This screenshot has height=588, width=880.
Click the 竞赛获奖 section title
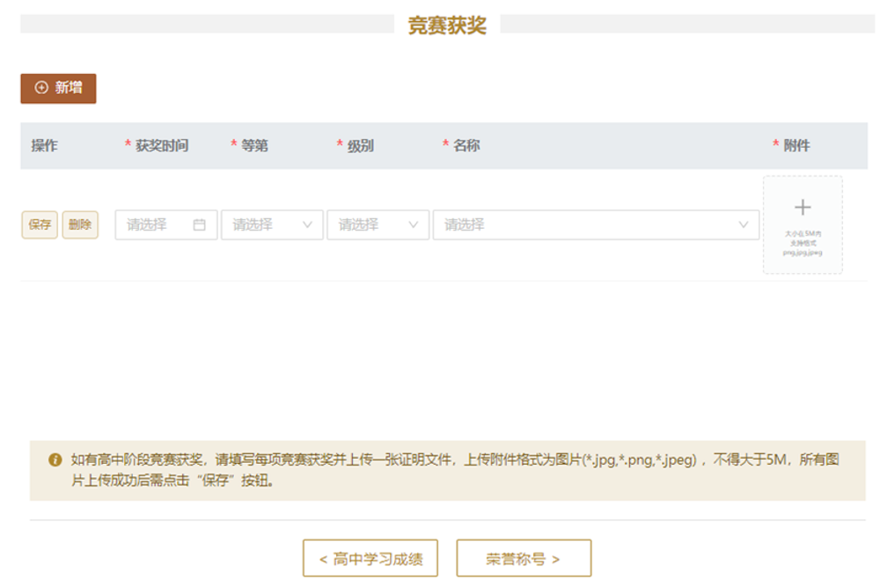(x=447, y=25)
